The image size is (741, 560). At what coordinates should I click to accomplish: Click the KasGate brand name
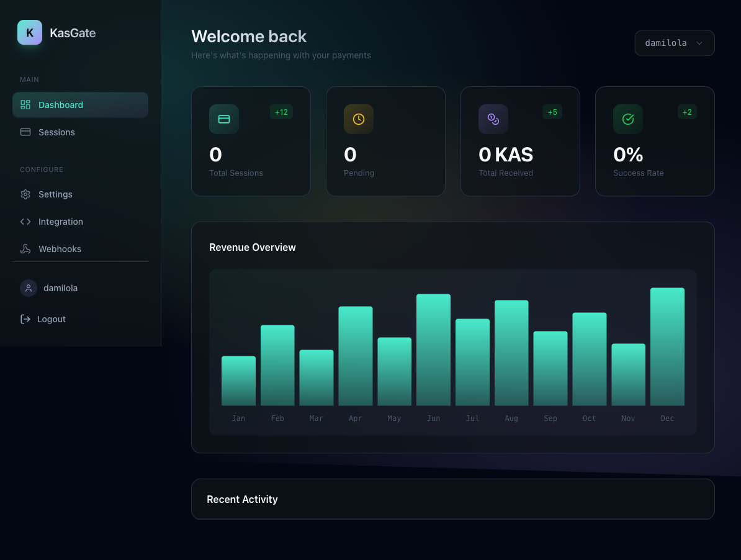(x=73, y=33)
